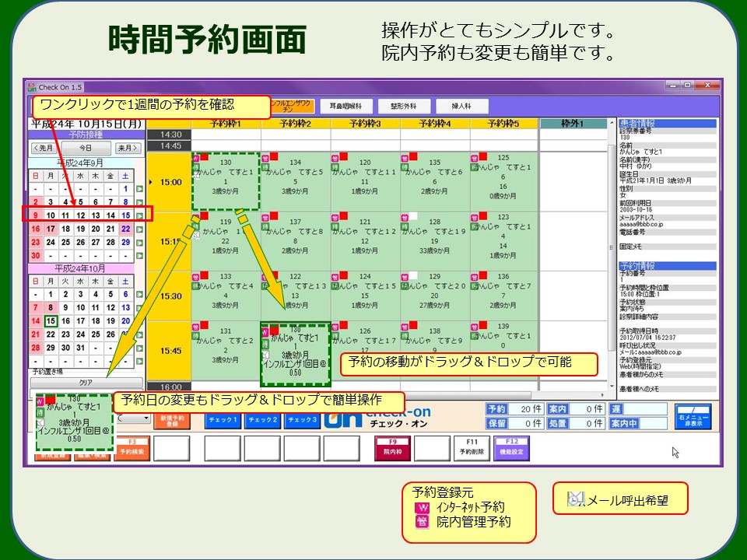Hide the right menu with 右メニュー非表示

692,417
